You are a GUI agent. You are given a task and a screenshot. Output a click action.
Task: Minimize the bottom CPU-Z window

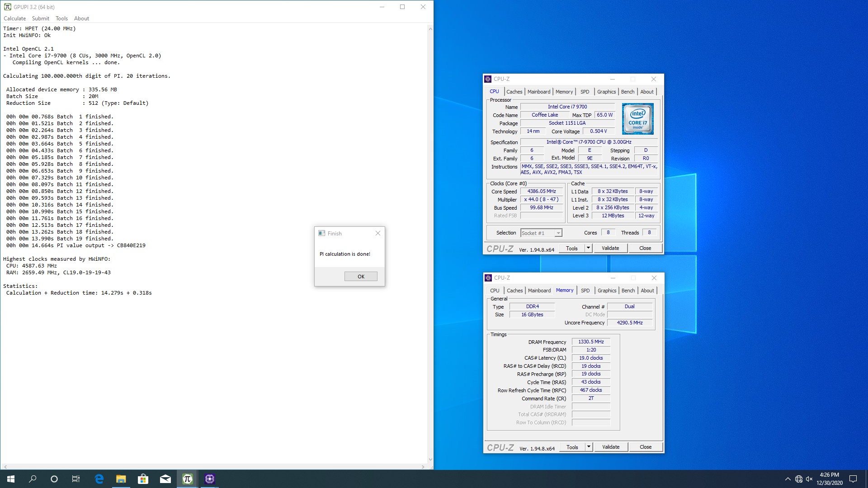(613, 278)
